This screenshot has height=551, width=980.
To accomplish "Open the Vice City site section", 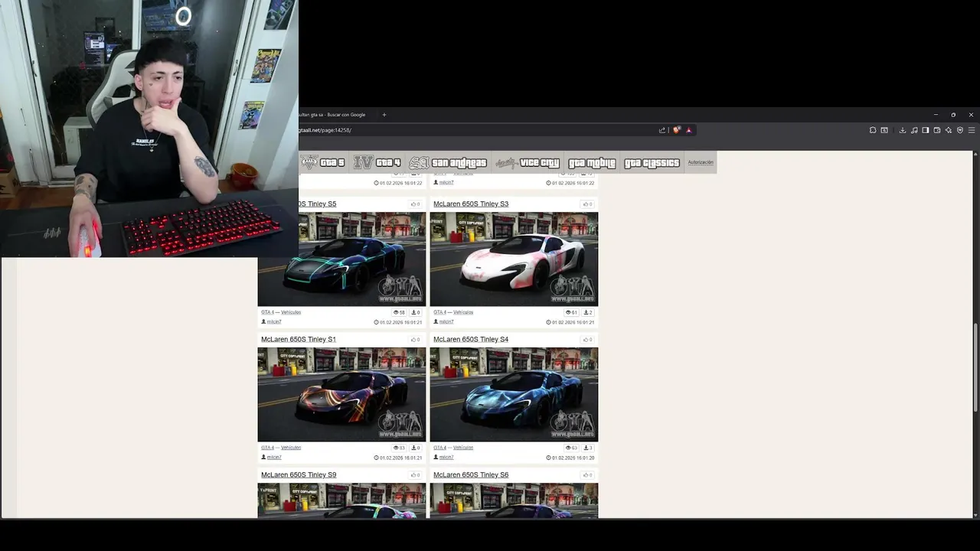I will tap(528, 162).
